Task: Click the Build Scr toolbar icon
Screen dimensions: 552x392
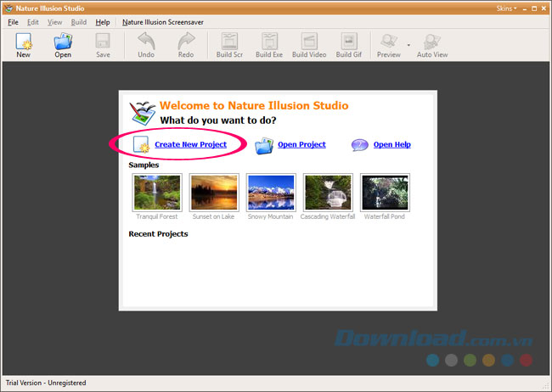Action: tap(229, 42)
